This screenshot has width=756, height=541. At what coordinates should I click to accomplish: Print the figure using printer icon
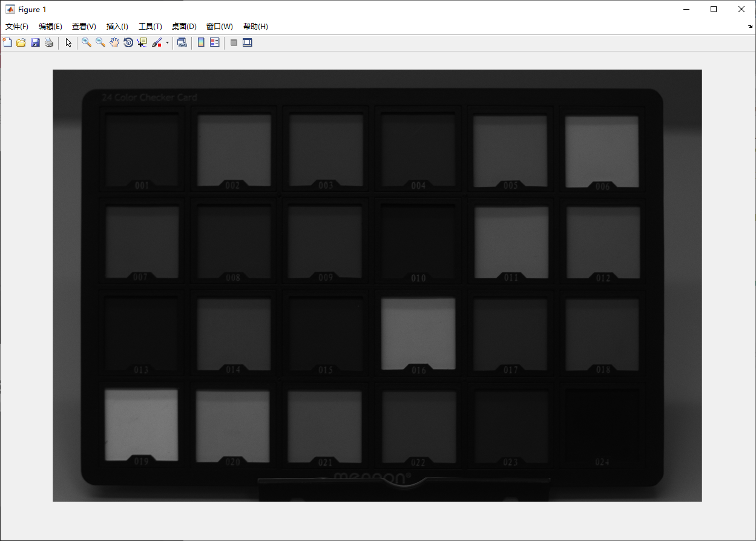pos(49,42)
